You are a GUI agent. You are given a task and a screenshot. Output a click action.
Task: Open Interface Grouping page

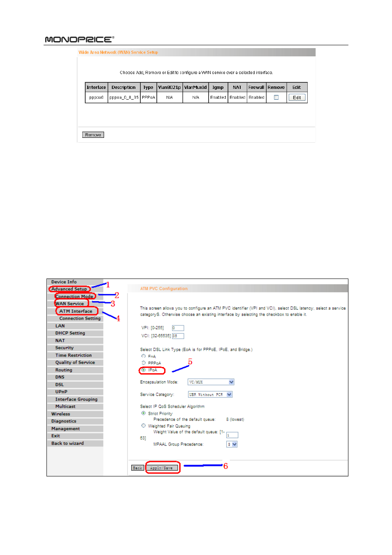pos(77,399)
